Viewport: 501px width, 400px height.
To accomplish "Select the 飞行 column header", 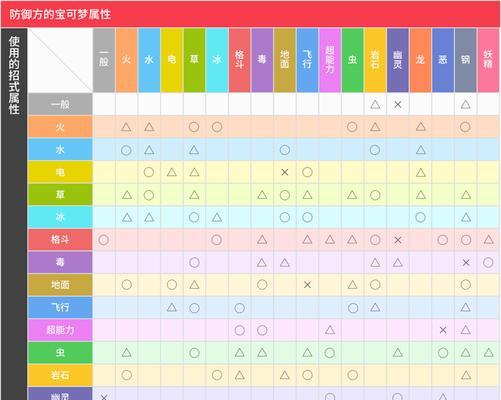I will [x=307, y=60].
